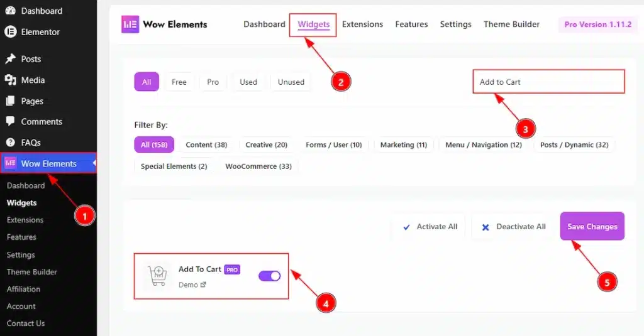Click the Comments bubble icon
The image size is (644, 336).
click(x=10, y=121)
